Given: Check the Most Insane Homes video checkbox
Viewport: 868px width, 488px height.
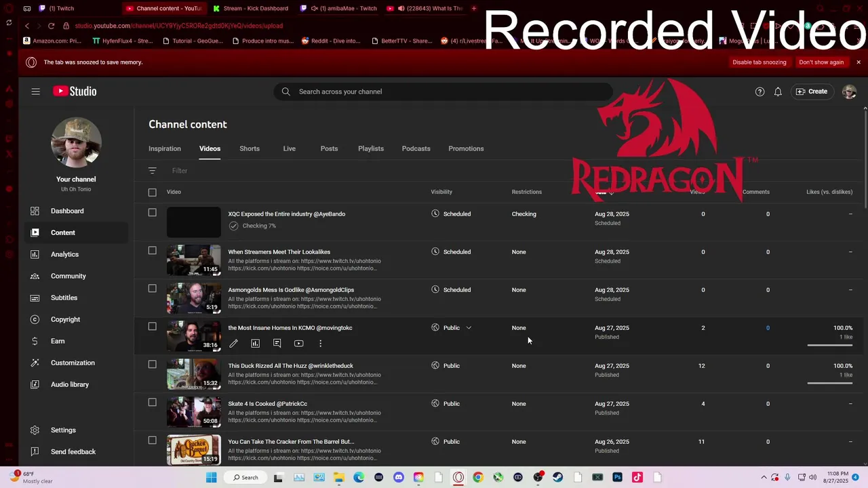Looking at the screenshot, I should 152,326.
